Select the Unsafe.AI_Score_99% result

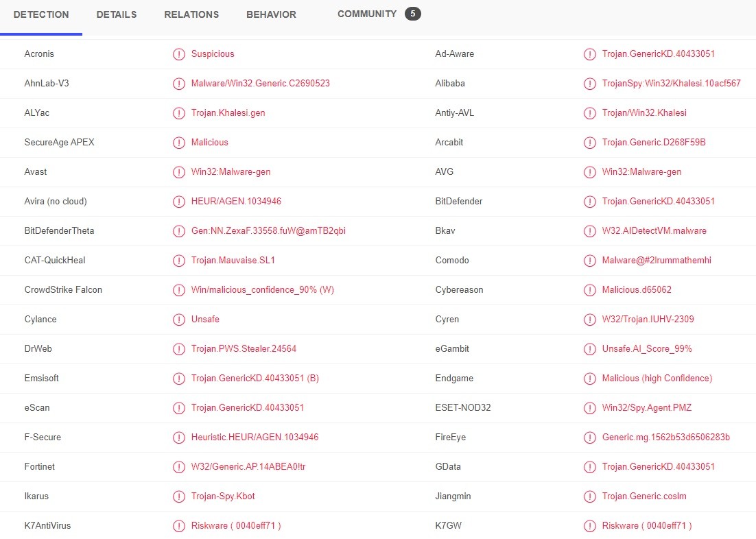click(x=647, y=348)
